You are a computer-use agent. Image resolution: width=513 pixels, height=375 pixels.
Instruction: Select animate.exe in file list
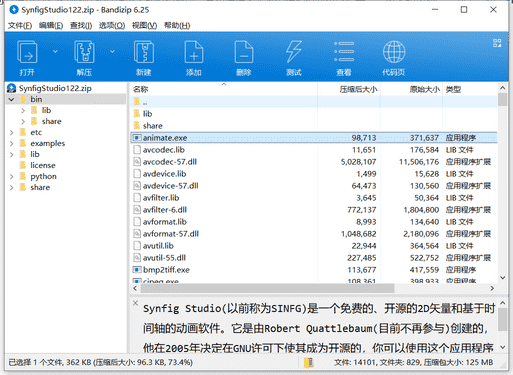[314, 138]
